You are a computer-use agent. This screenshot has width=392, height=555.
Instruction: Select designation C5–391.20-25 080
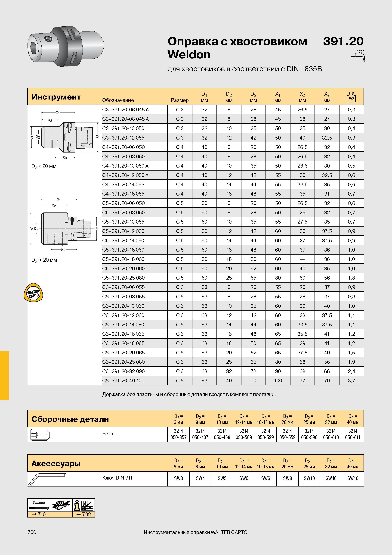point(123,278)
